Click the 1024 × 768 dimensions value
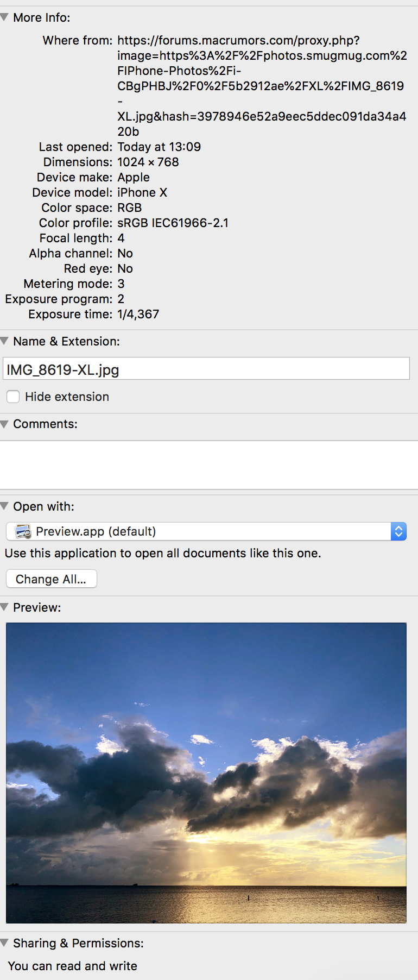This screenshot has height=980, width=418. coord(148,162)
